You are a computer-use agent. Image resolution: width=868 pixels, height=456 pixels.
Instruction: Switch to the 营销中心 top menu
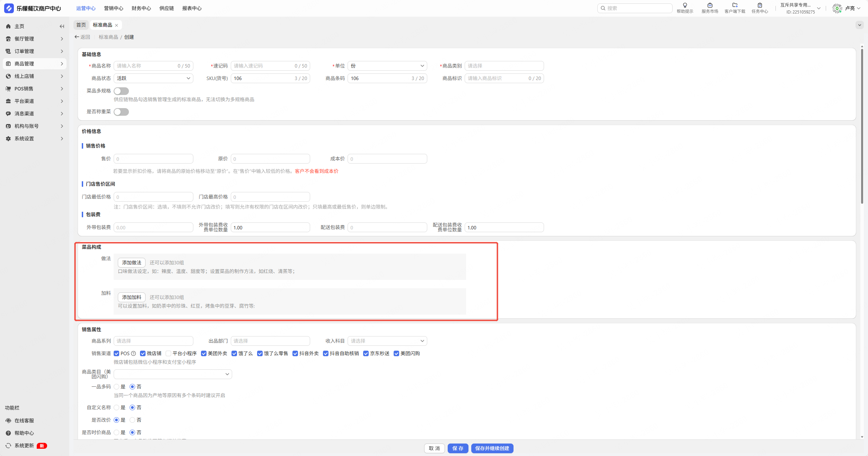click(113, 8)
